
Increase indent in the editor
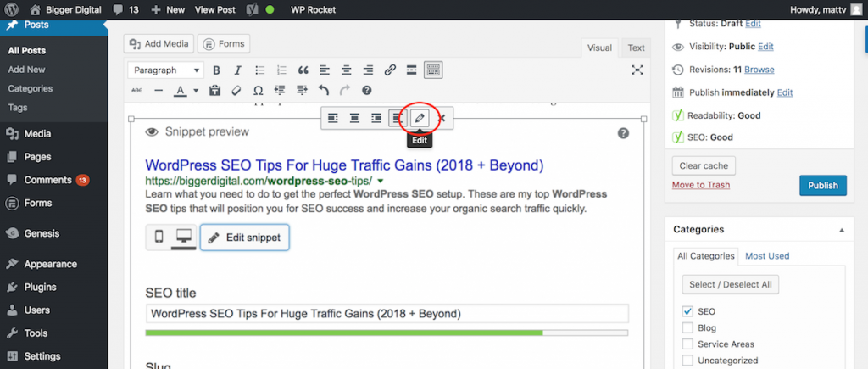pos(302,90)
